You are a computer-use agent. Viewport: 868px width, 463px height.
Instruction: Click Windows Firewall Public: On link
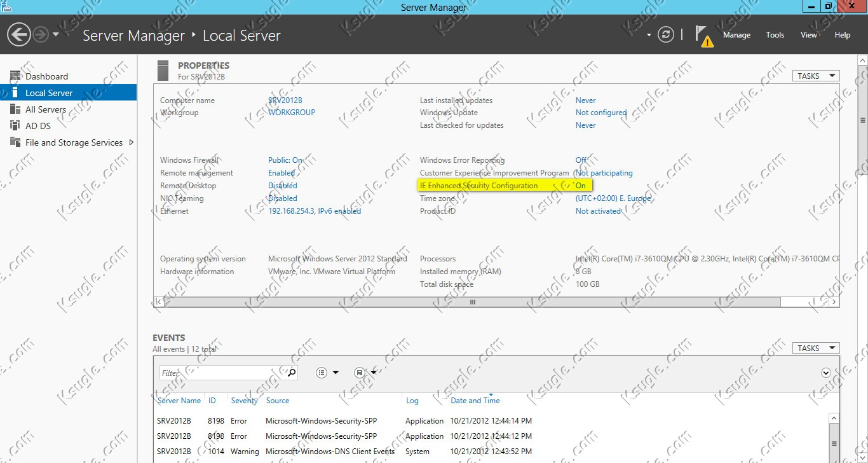[x=285, y=160]
